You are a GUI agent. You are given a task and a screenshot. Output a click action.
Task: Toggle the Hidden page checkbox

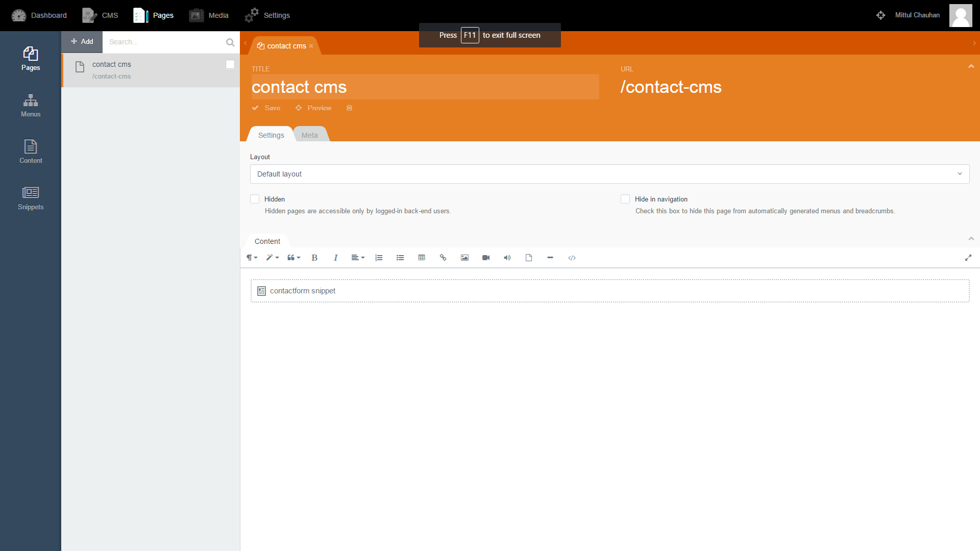click(255, 199)
